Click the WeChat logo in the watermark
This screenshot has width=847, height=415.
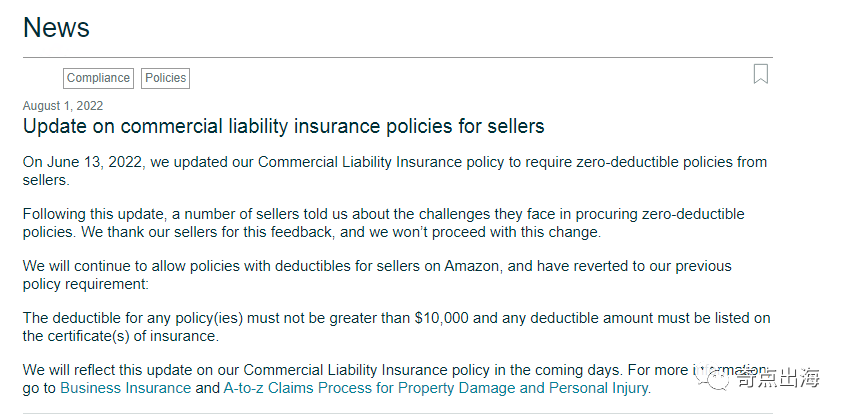pos(712,378)
